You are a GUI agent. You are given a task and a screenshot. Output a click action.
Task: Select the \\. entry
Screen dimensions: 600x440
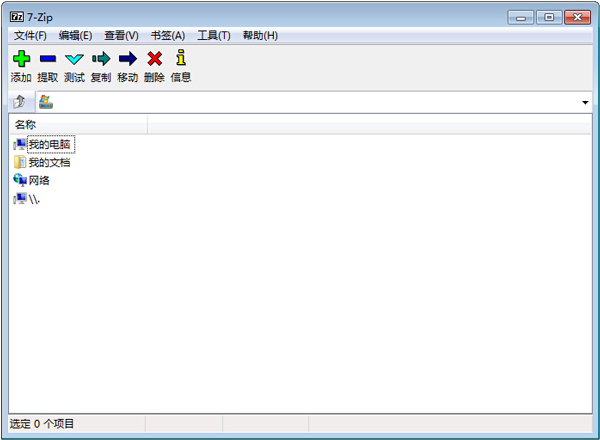pyautogui.click(x=34, y=199)
